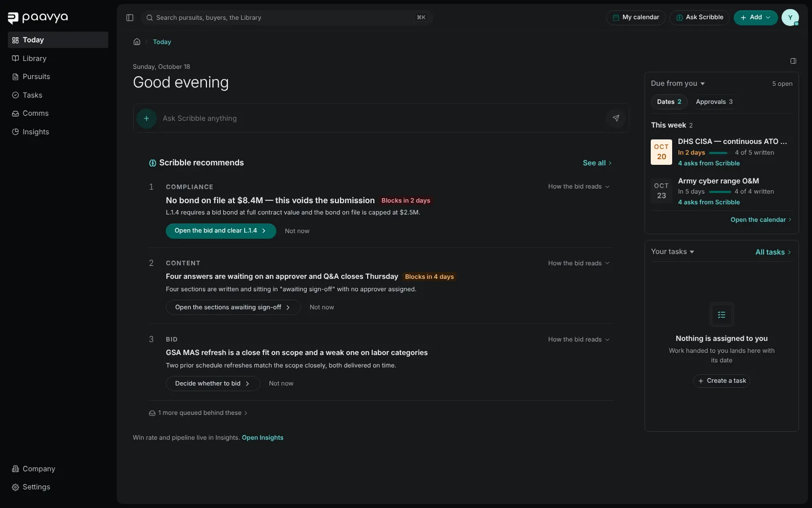Open Company page in the sidebar
The width and height of the screenshot is (812, 508).
click(58, 469)
